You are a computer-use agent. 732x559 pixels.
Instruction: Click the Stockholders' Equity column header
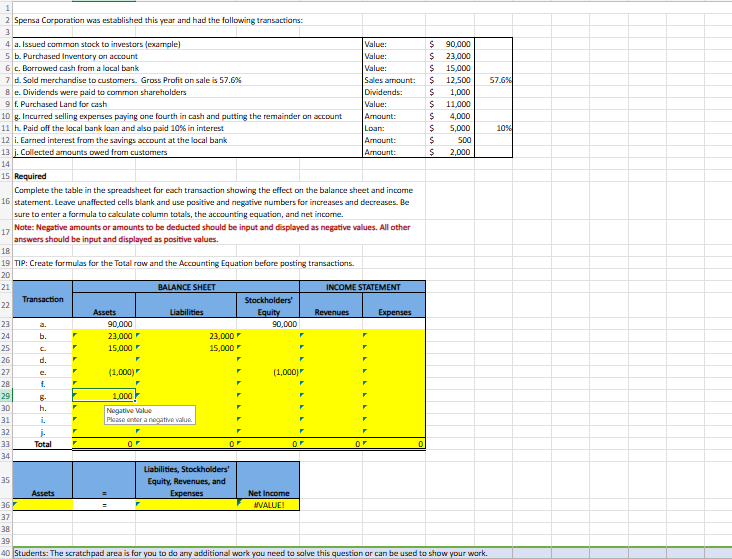268,305
